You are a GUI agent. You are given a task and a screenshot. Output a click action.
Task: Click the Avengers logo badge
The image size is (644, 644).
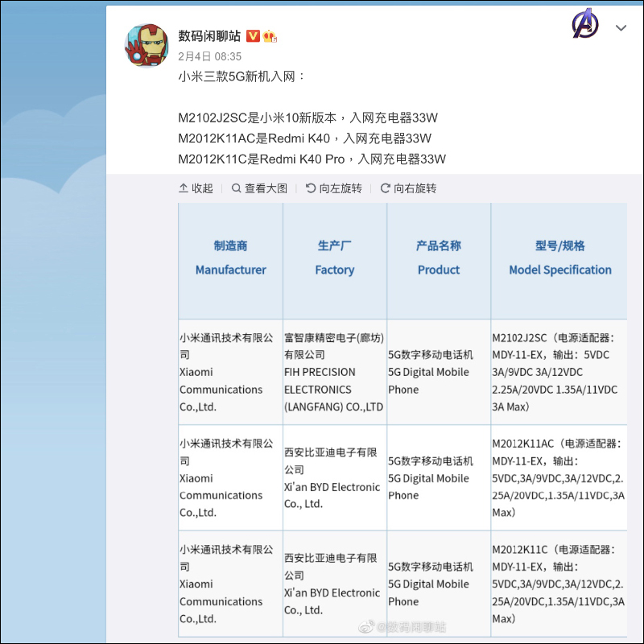pyautogui.click(x=585, y=23)
